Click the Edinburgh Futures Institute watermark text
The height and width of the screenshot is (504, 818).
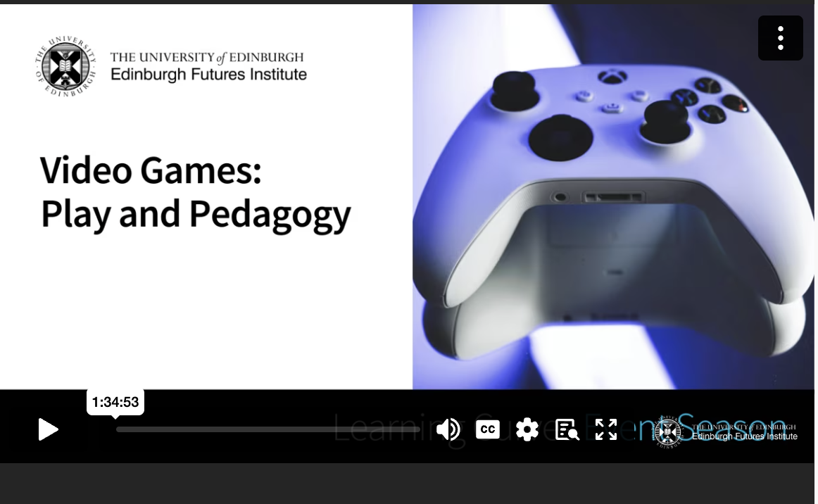(744, 436)
